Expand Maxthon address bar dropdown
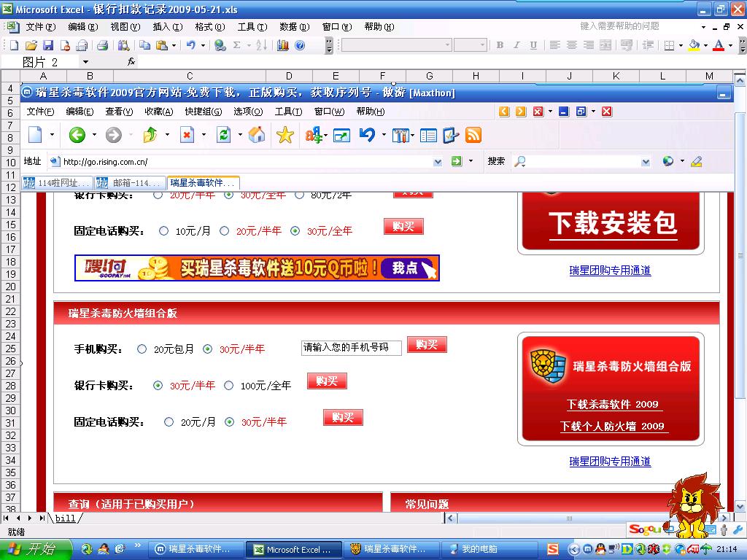 coord(438,162)
